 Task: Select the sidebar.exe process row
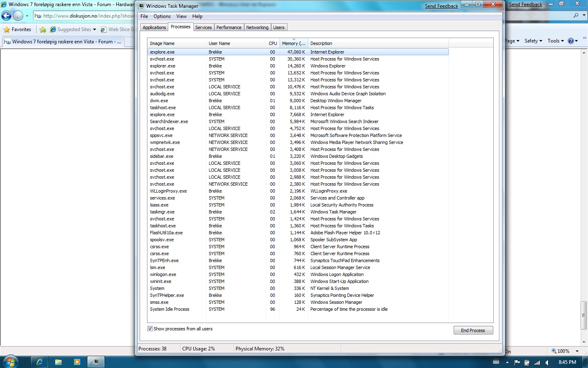pos(298,156)
